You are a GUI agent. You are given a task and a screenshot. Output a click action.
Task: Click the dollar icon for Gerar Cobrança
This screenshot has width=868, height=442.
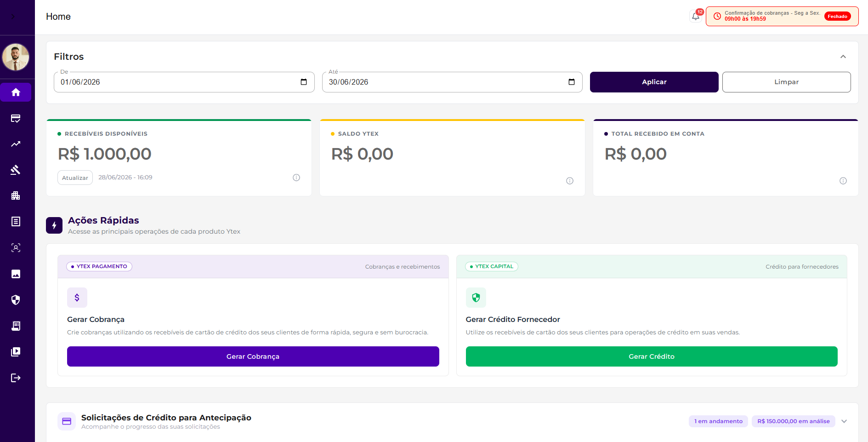(77, 298)
